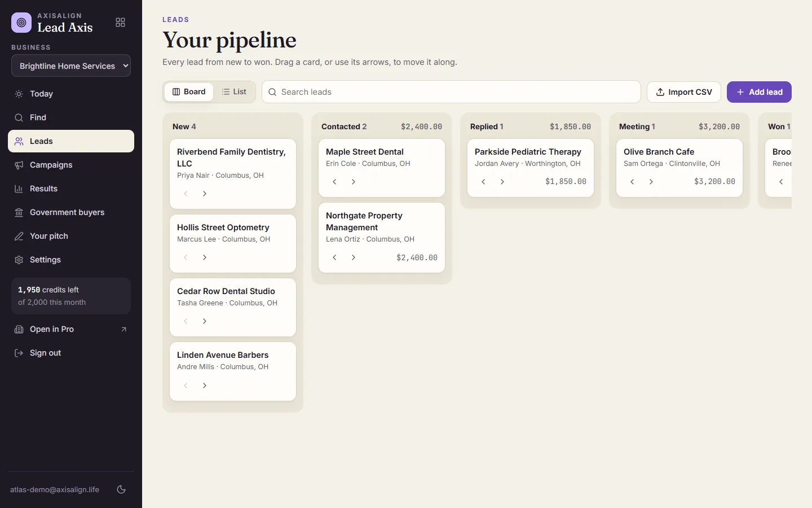
Task: Switch to List view
Action: 234,92
